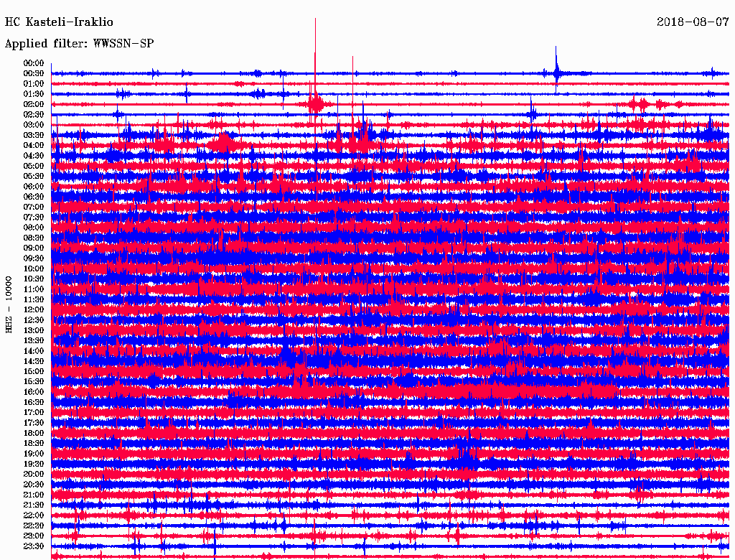Click the '13:30' time label

pyautogui.click(x=34, y=340)
